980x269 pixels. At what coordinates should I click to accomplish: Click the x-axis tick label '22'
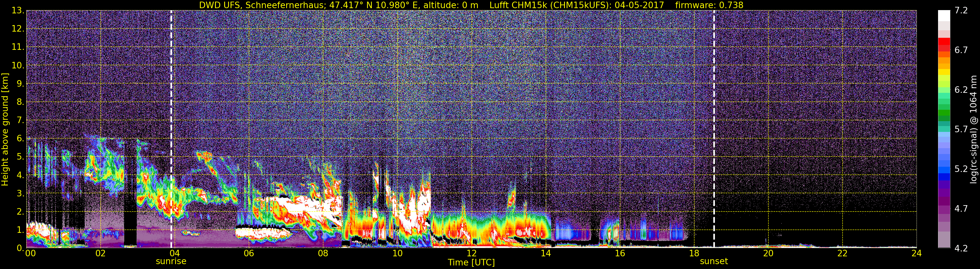point(842,253)
